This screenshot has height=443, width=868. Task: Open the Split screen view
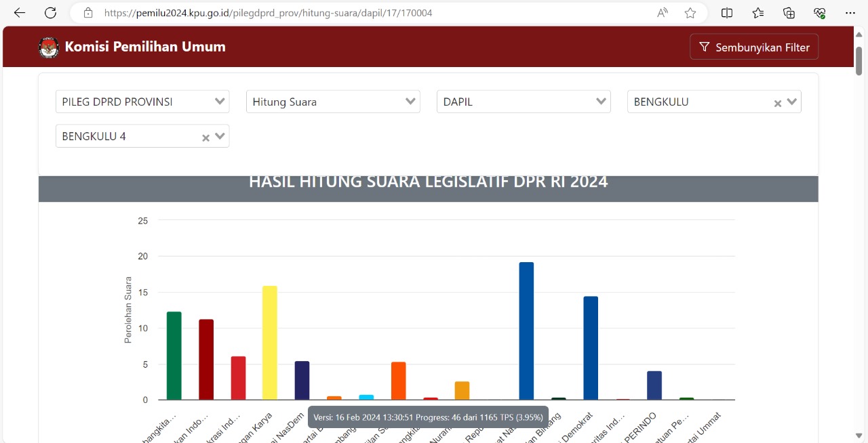[727, 13]
